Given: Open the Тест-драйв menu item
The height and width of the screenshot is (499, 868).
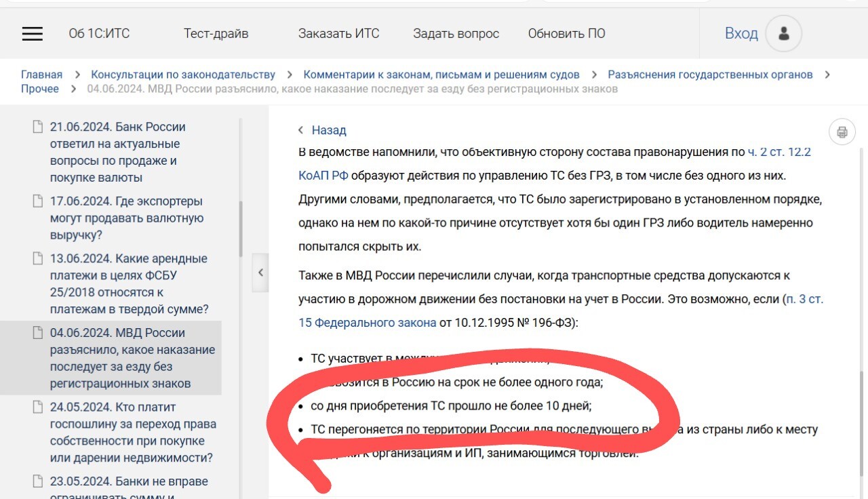Looking at the screenshot, I should point(216,34).
